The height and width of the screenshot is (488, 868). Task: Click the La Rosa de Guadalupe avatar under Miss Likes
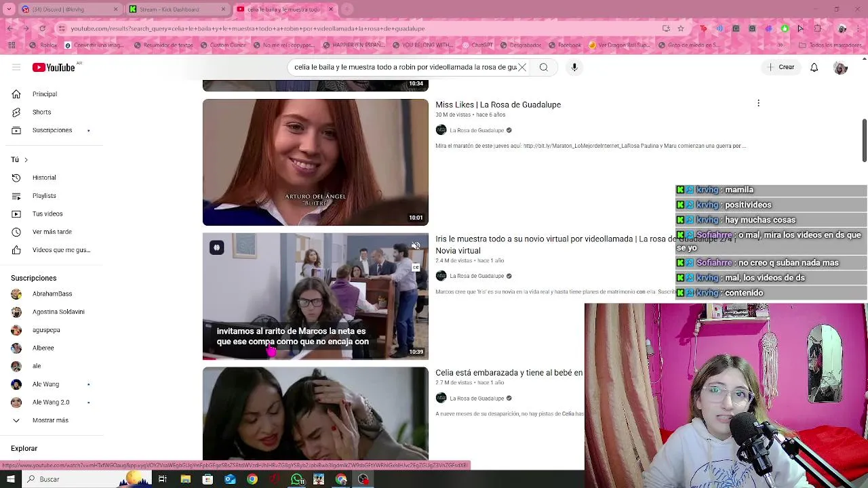point(441,130)
